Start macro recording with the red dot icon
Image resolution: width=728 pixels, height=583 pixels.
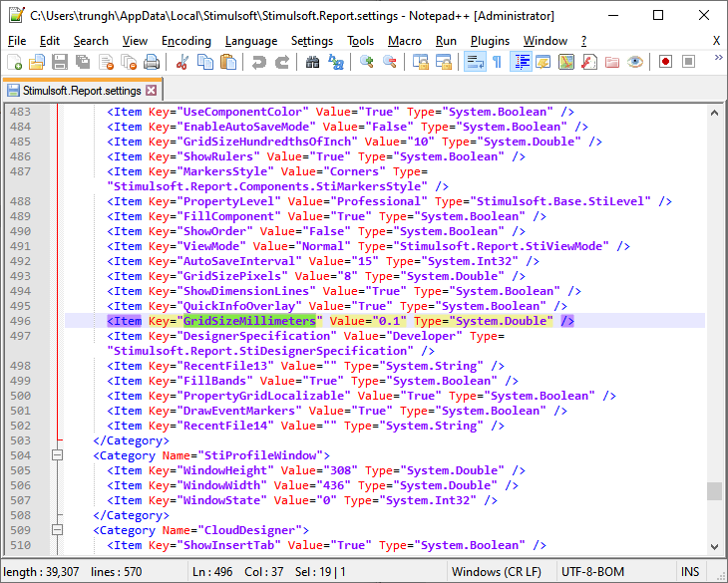[x=665, y=62]
